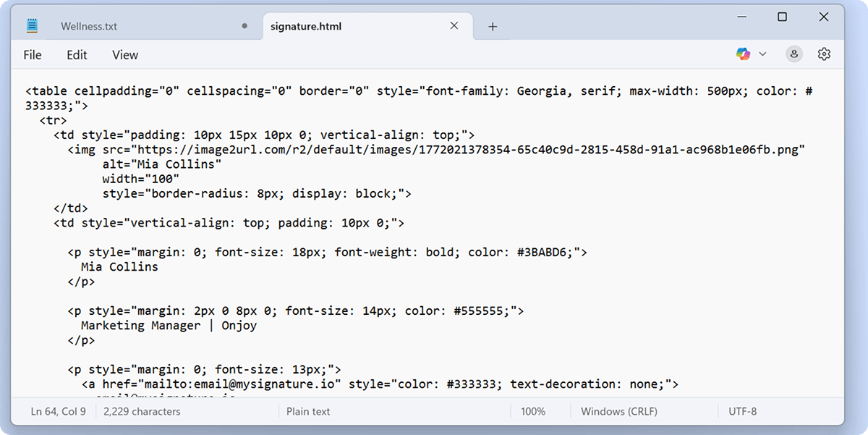Click the account profile icon

click(793, 54)
